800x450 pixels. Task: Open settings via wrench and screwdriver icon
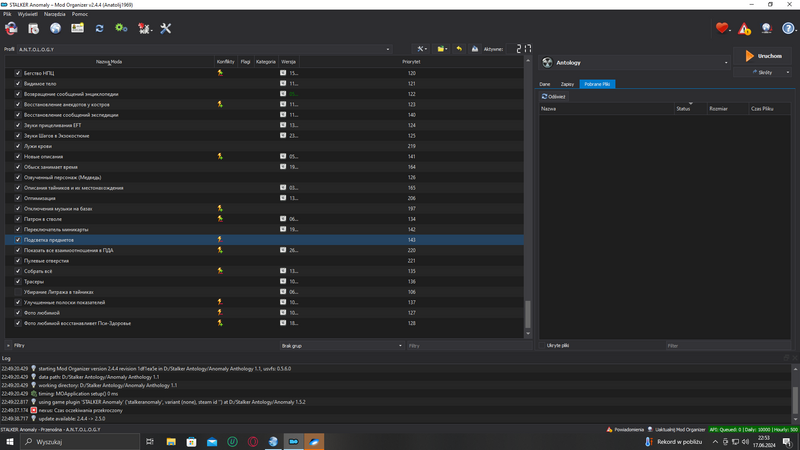166,28
